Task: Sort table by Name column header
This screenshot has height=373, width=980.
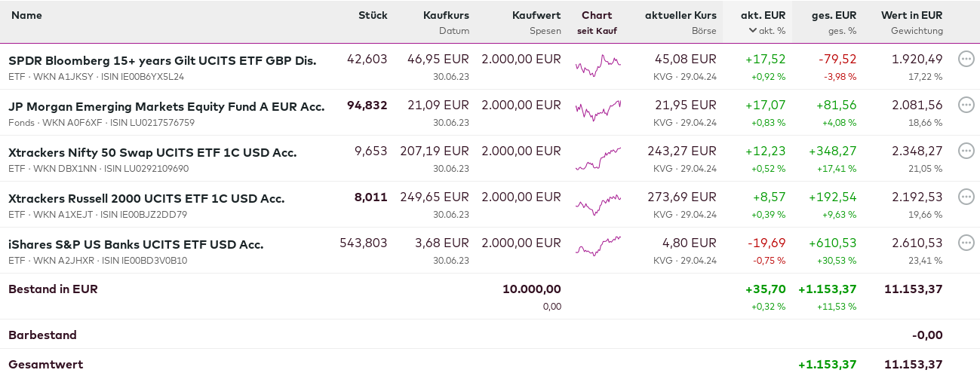Action: point(27,15)
